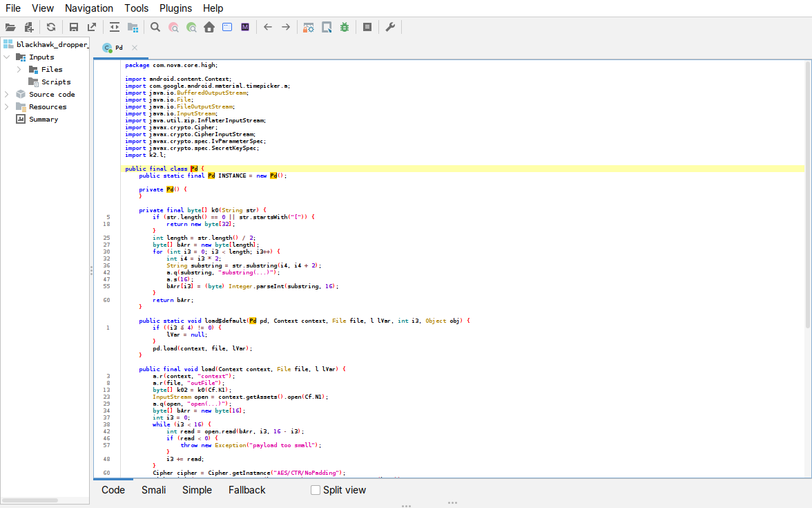Expand the Source code node
This screenshot has height=508, width=812.
coord(7,94)
